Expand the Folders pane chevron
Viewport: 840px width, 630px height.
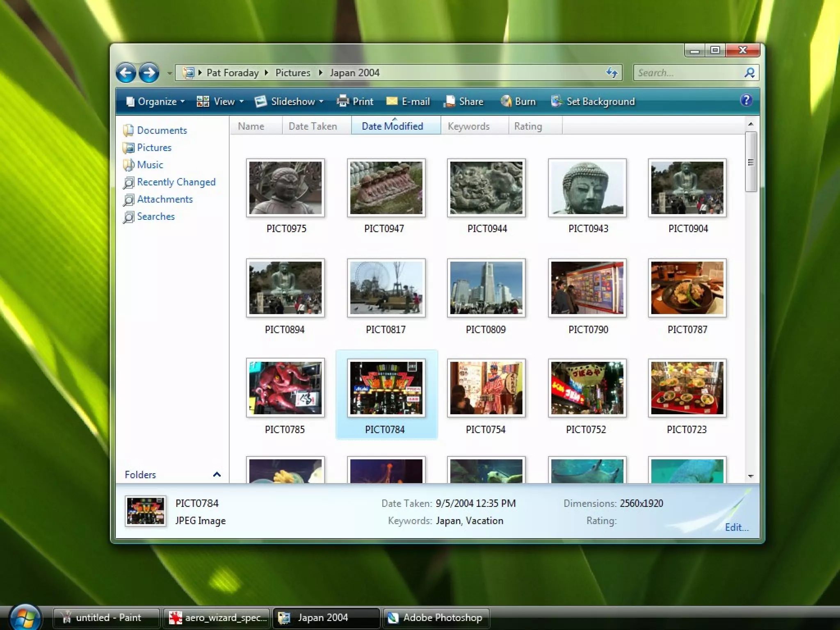point(217,475)
